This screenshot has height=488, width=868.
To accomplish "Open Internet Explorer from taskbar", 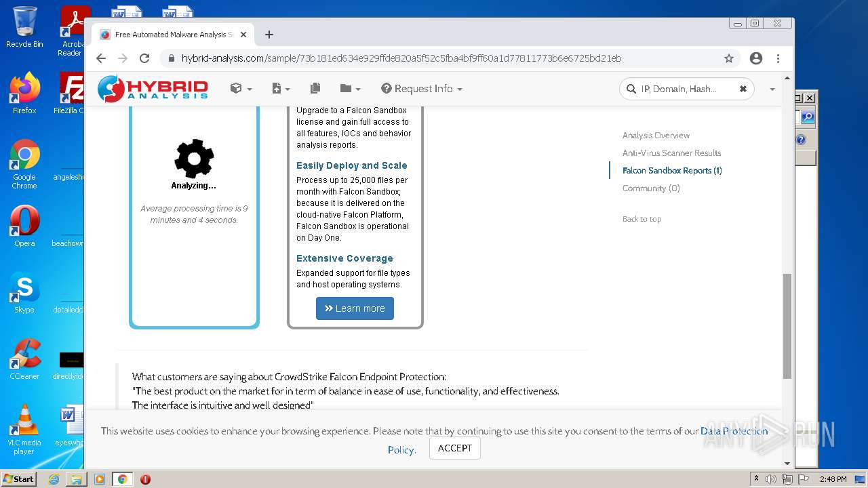I will point(54,479).
